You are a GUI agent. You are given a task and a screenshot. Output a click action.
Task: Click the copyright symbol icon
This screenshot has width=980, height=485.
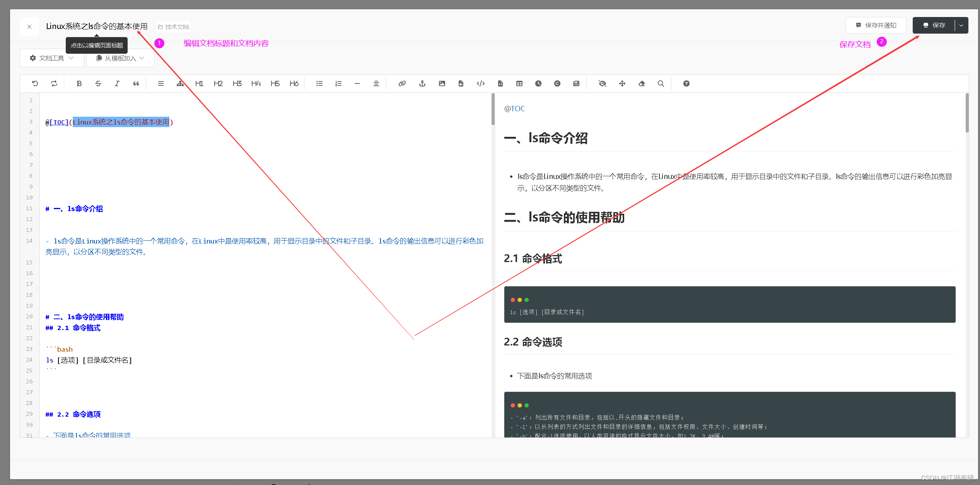point(557,83)
